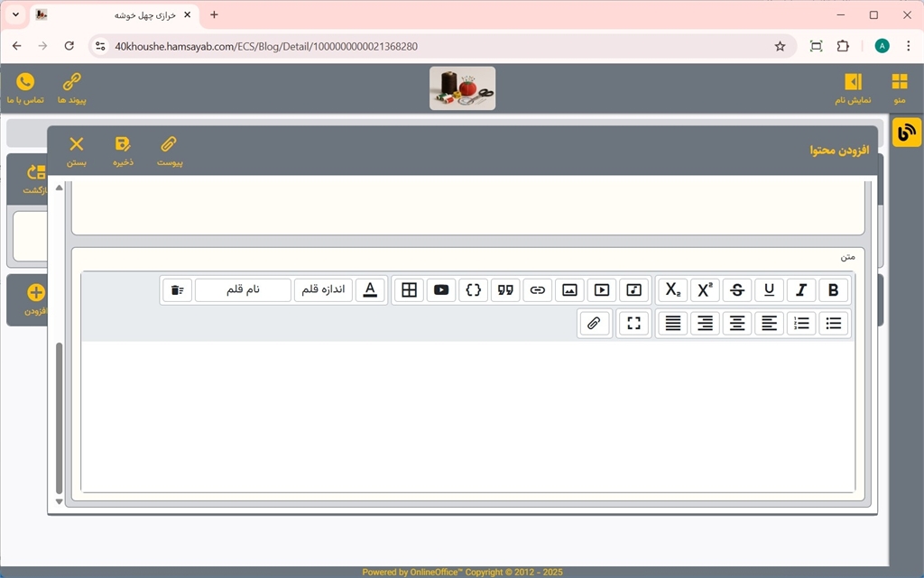
Task: Open the نام قلم font name dropdown
Action: click(243, 290)
